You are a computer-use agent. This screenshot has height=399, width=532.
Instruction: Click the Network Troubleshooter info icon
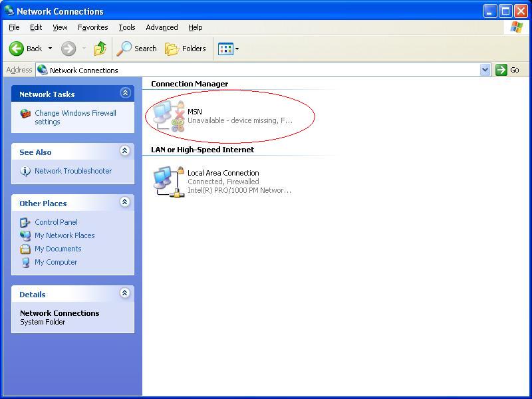pos(25,171)
